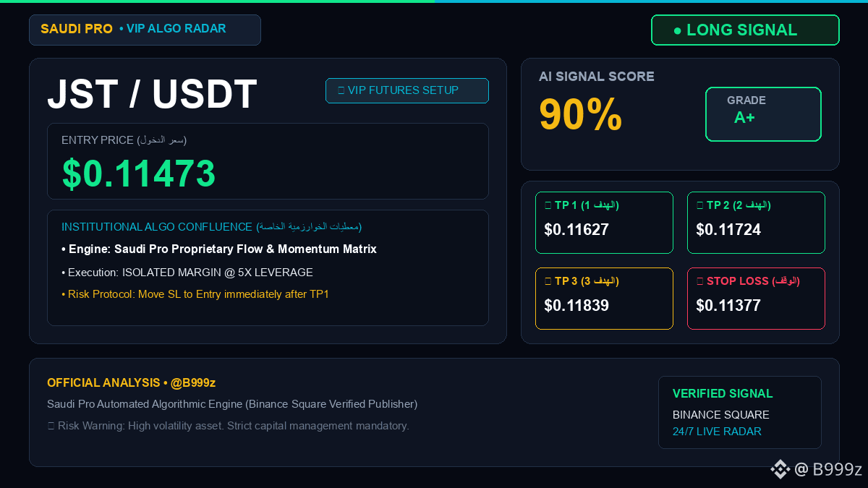The height and width of the screenshot is (488, 868).
Task: Open the VIP FUTURES SETUP tag
Action: (407, 90)
